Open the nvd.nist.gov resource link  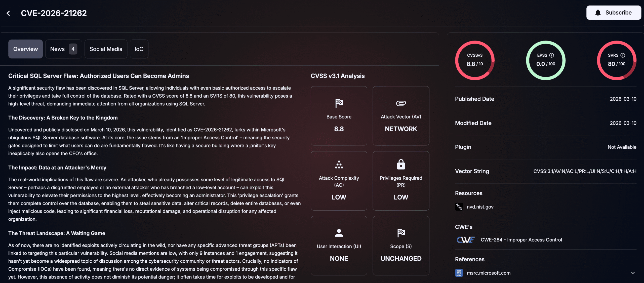pyautogui.click(x=480, y=207)
